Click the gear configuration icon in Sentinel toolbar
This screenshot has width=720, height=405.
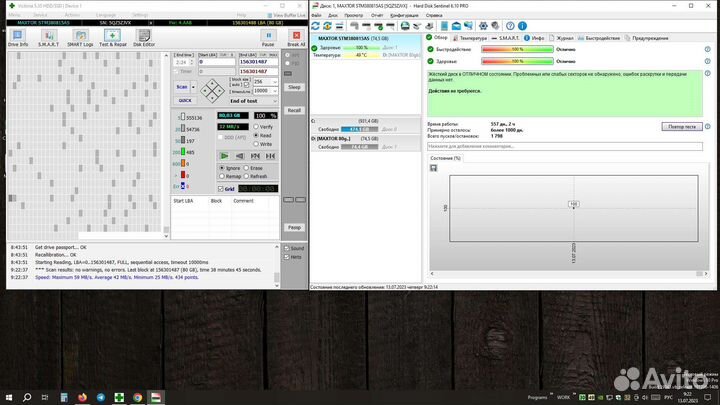pyautogui.click(x=483, y=26)
